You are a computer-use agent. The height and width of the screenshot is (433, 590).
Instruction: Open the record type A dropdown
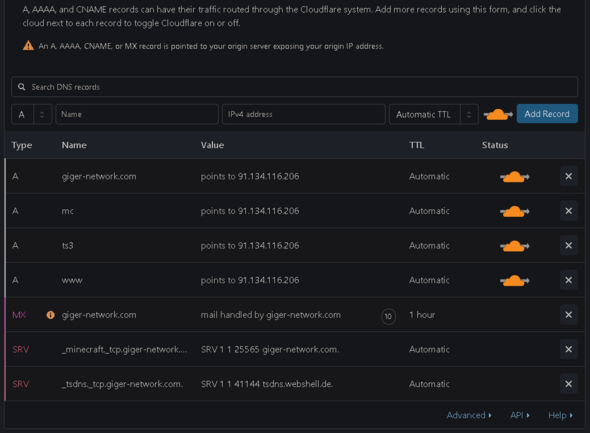point(32,114)
